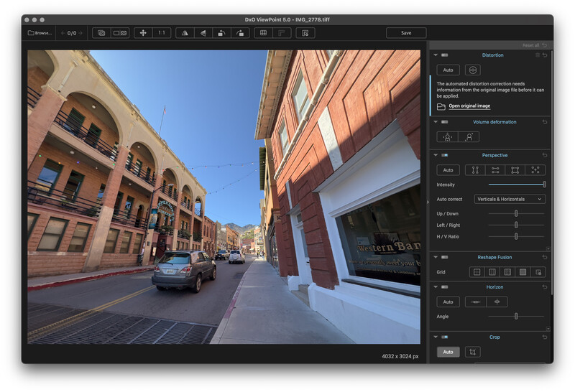The height and width of the screenshot is (392, 575).
Task: Go to previous image arrow
Action: pos(63,33)
